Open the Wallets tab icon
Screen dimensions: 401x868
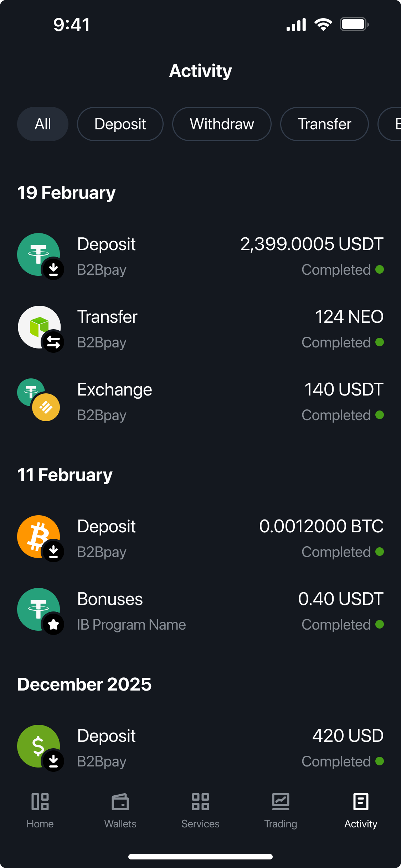pyautogui.click(x=120, y=802)
